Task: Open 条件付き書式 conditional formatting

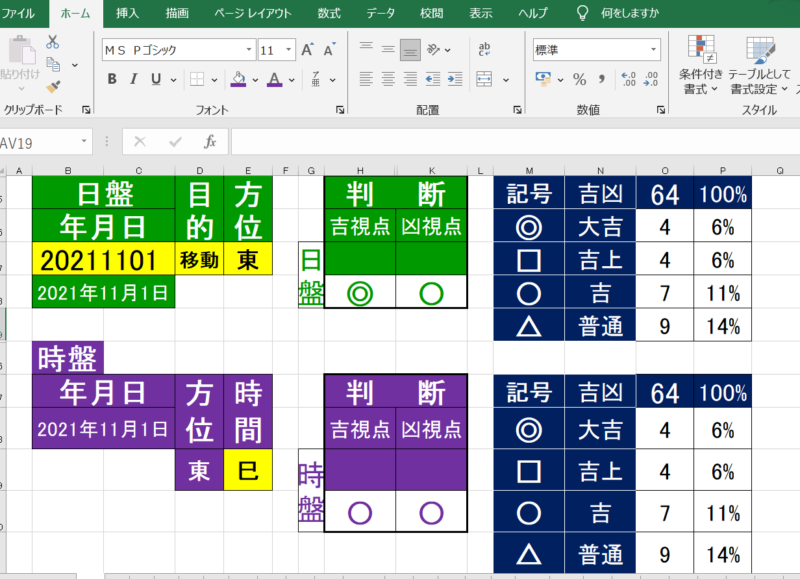Action: click(x=700, y=66)
